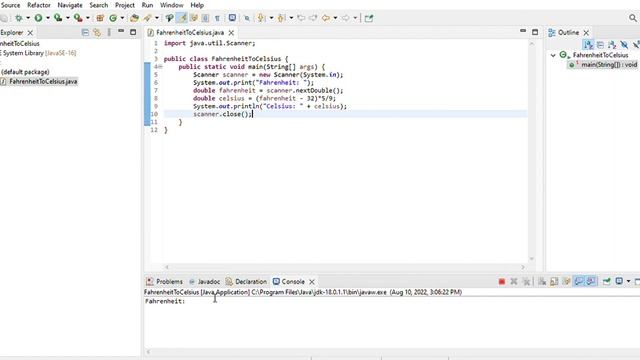640x360 pixels.
Task: Click the Forward navigation arrow
Action: point(345,18)
